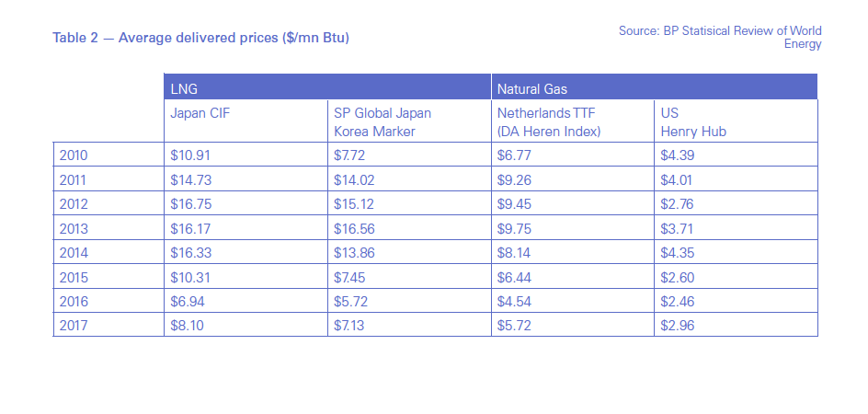
Task: Click the $15.12 Korea Marker value
Action: 354,204
